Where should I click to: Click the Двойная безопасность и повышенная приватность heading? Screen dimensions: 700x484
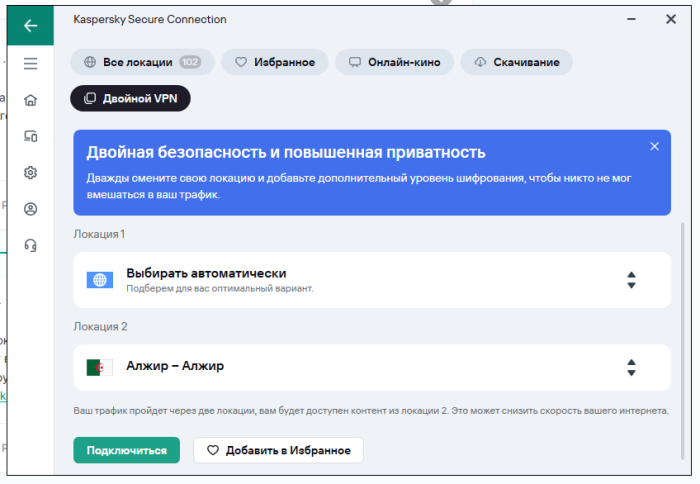coord(286,152)
